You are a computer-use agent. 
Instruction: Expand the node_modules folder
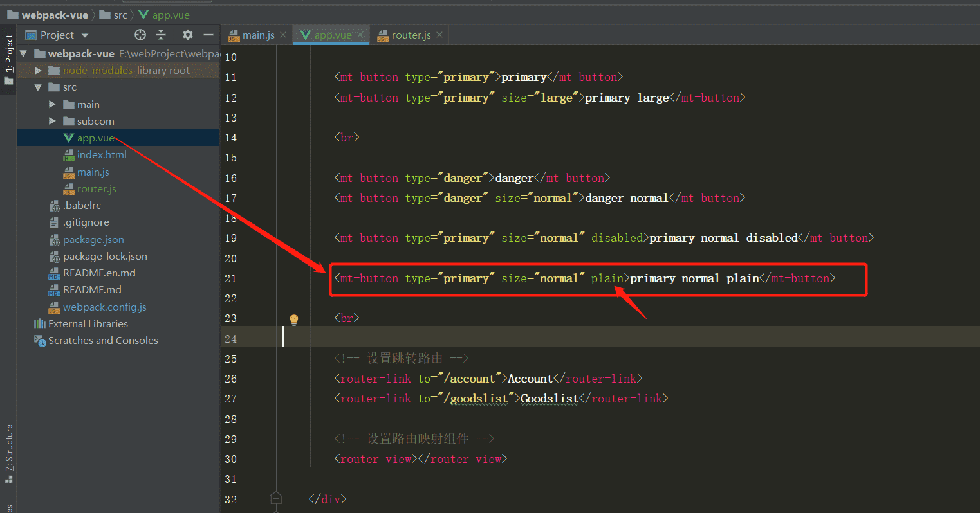click(38, 70)
